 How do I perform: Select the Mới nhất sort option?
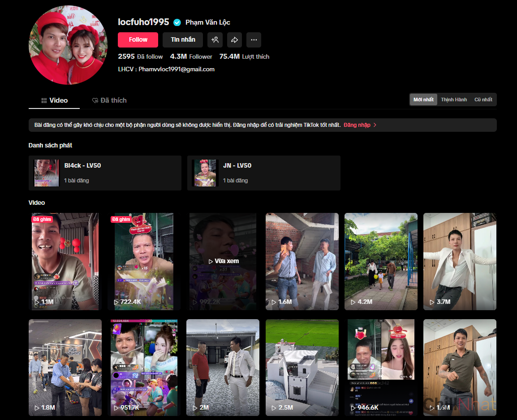423,100
